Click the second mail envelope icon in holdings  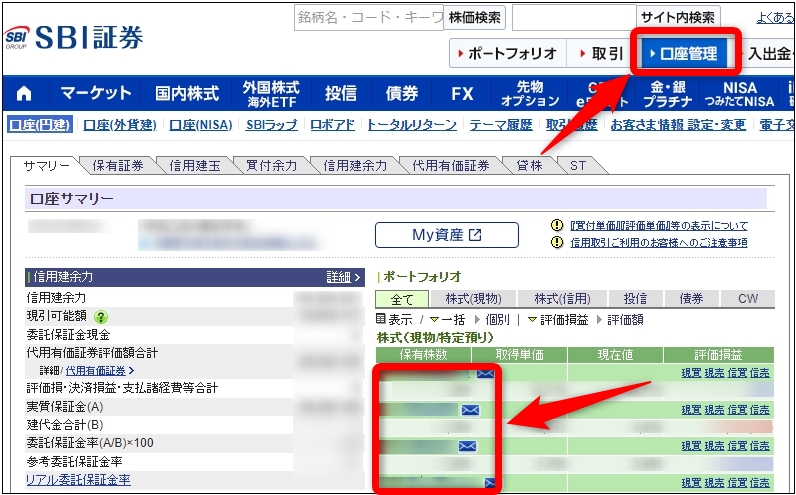[x=469, y=409]
